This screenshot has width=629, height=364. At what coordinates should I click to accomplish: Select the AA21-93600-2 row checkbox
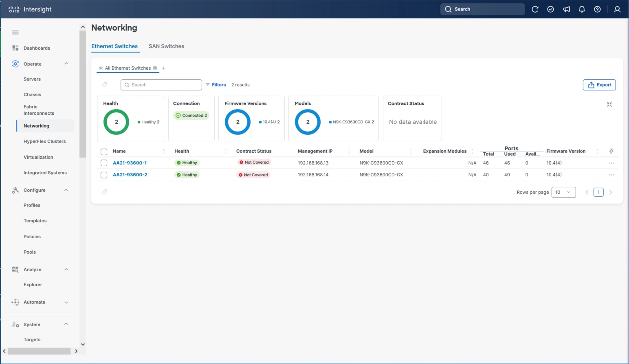click(104, 175)
